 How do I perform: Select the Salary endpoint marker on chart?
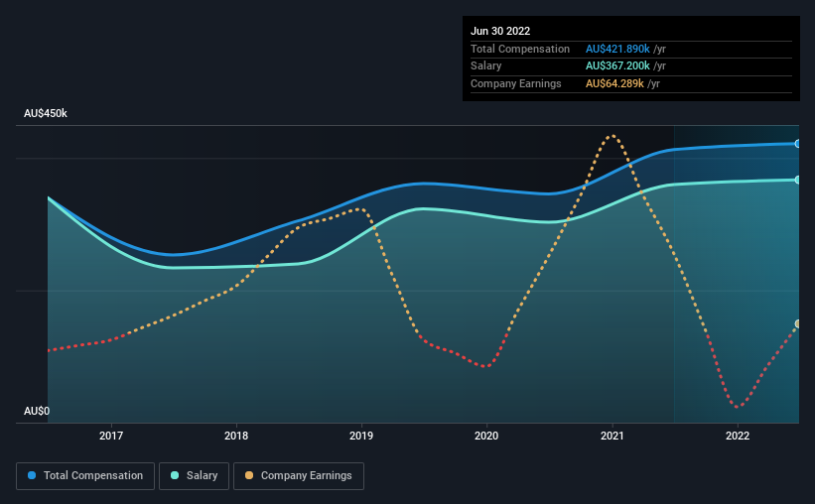pyautogui.click(x=797, y=180)
